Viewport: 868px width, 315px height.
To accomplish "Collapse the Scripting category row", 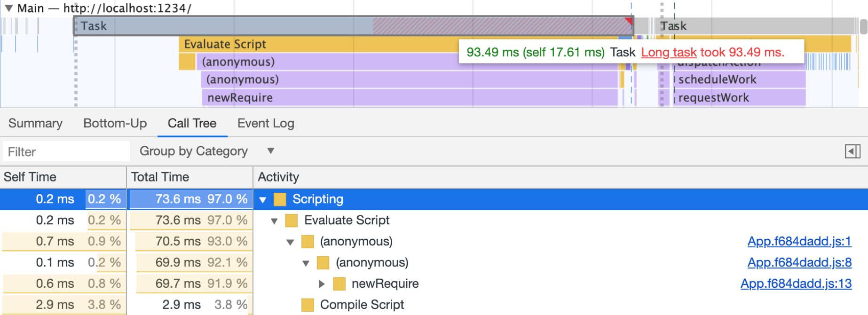I will (x=263, y=200).
